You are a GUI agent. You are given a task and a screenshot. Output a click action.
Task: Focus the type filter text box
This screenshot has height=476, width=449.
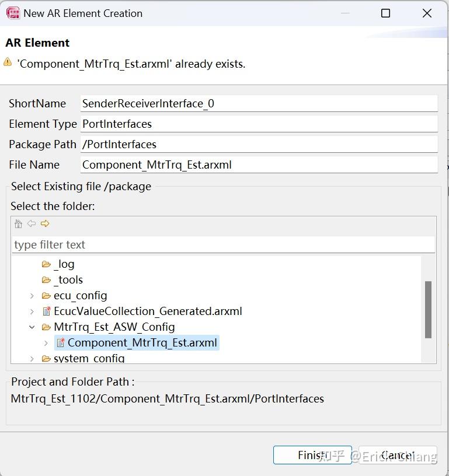click(x=223, y=245)
